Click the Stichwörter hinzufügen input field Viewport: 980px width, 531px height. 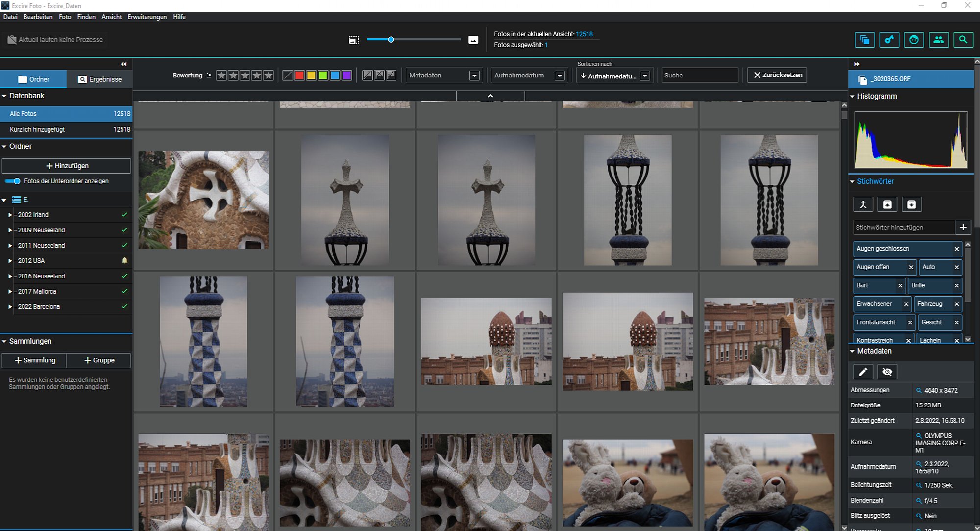904,228
